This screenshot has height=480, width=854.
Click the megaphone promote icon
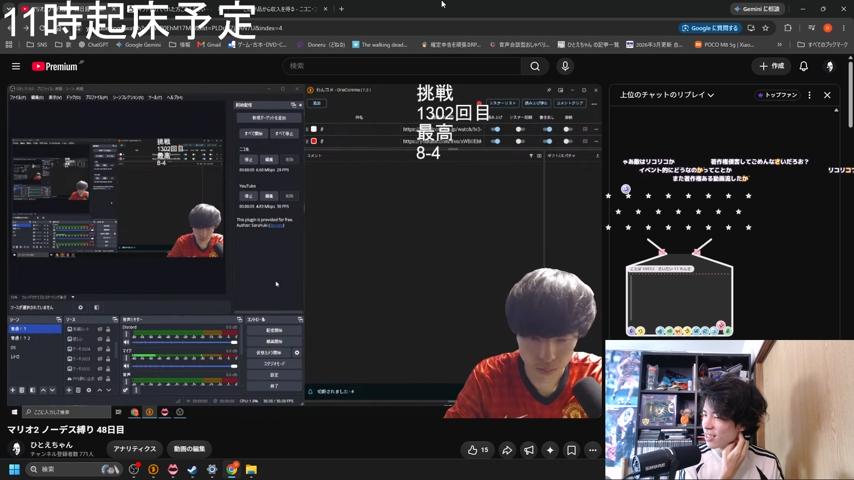[x=529, y=450]
